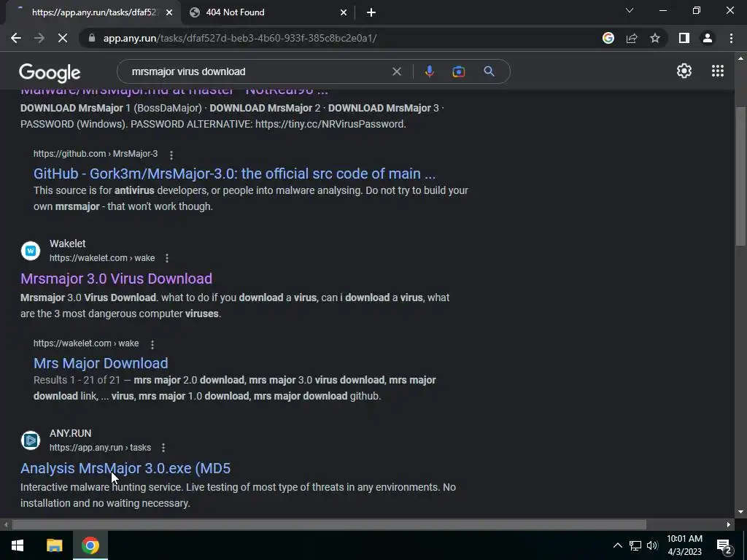Open the Chrome profile avatar
The image size is (747, 560).
pyautogui.click(x=708, y=38)
